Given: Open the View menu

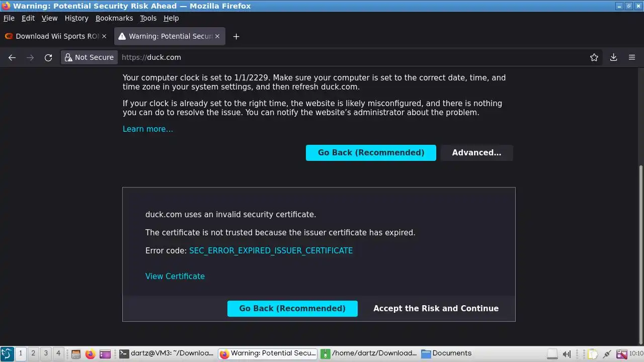Looking at the screenshot, I should coord(49,18).
